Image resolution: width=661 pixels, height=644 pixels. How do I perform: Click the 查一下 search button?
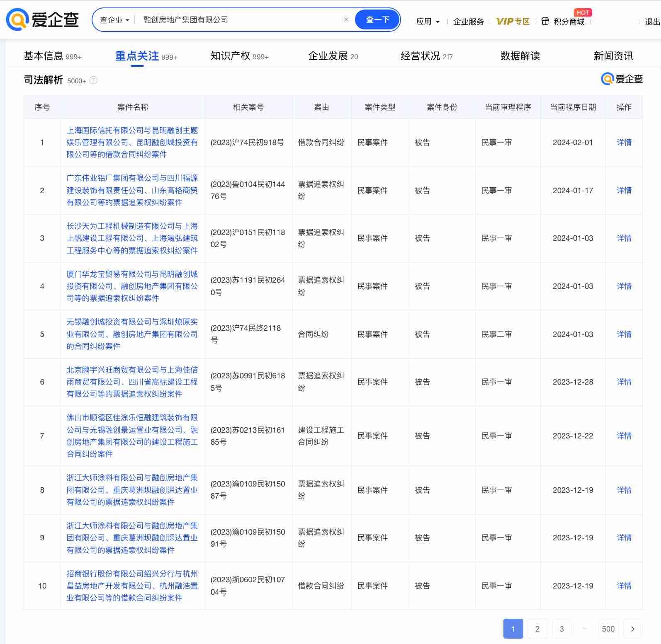point(377,19)
